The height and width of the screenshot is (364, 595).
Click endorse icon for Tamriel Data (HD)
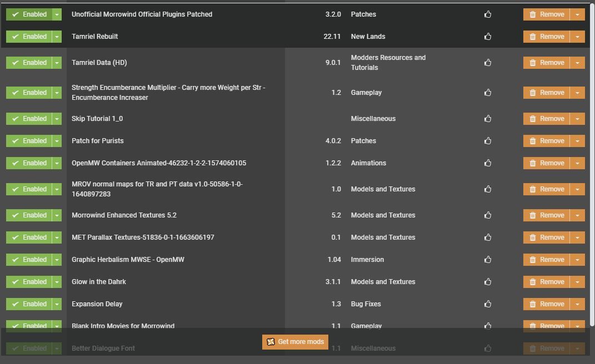click(x=488, y=63)
